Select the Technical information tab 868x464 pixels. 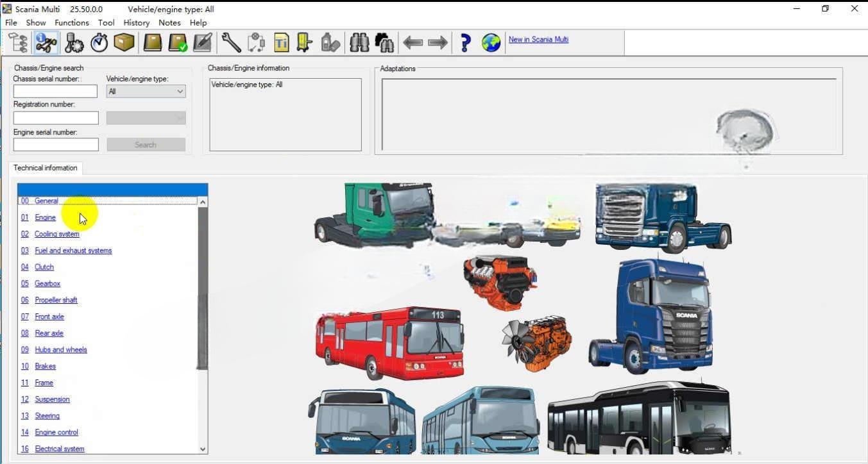click(45, 167)
